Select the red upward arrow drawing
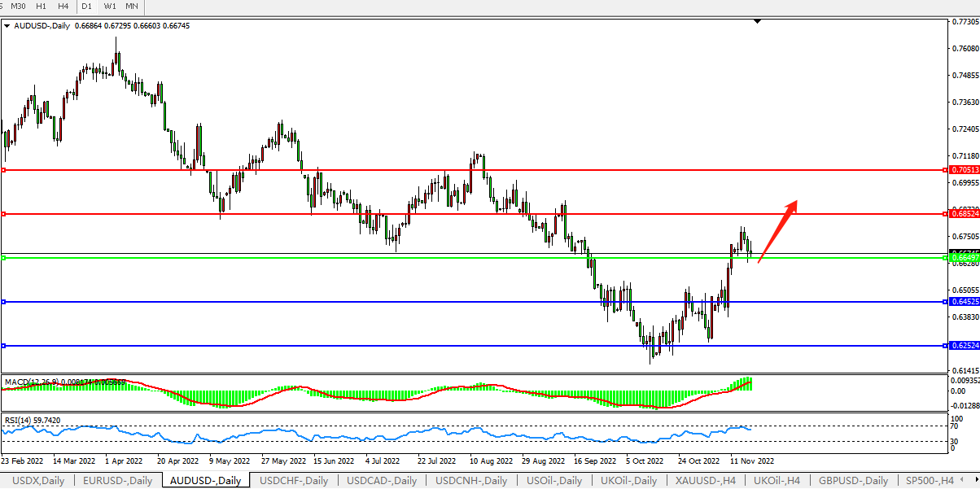The height and width of the screenshot is (489, 980). coord(777,231)
